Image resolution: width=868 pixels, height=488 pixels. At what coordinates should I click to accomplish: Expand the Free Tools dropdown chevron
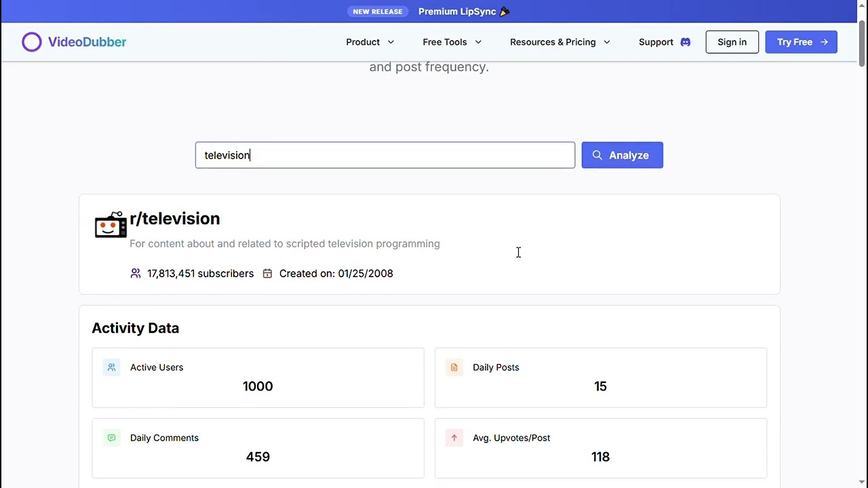(x=478, y=42)
